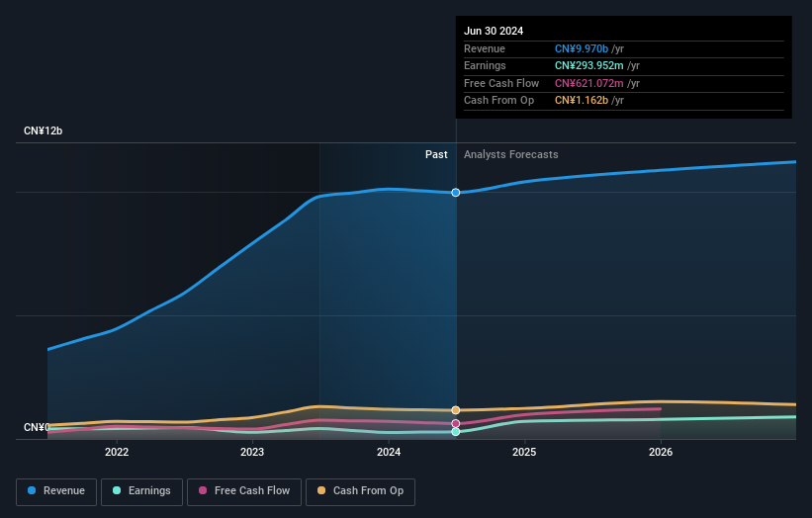Screen dimensions: 812x518
Task: Click the 2026 x-axis label
Action: 661,453
